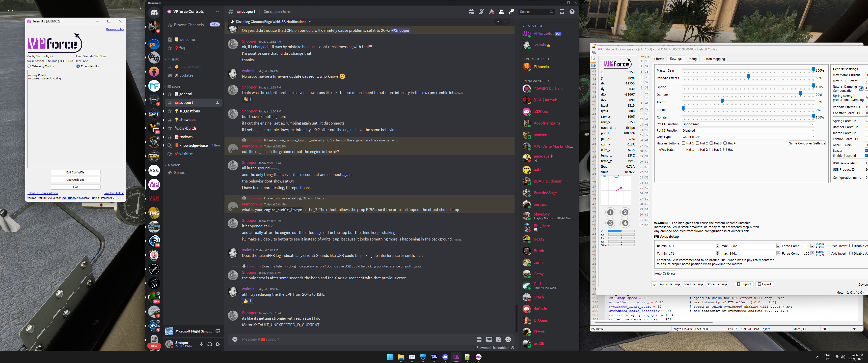Click Auto Calibrate button
This screenshot has height=363, width=868.
(665, 274)
